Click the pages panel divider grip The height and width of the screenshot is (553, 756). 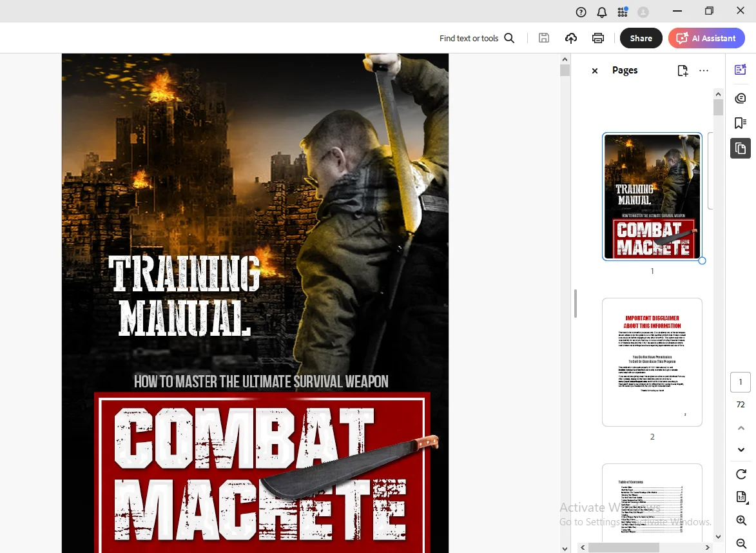(575, 304)
